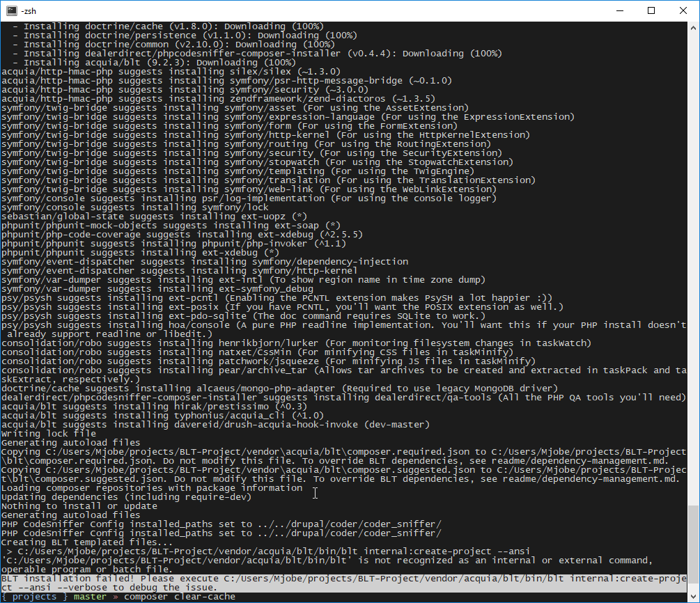Click 'operable program or batch file.' line
This screenshot has width=700, height=603.
pyautogui.click(x=87, y=570)
